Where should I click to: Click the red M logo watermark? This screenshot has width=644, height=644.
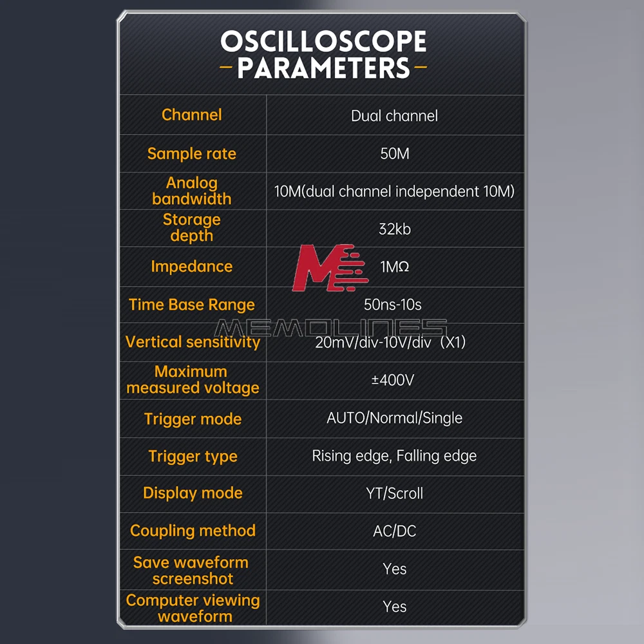pyautogui.click(x=330, y=268)
